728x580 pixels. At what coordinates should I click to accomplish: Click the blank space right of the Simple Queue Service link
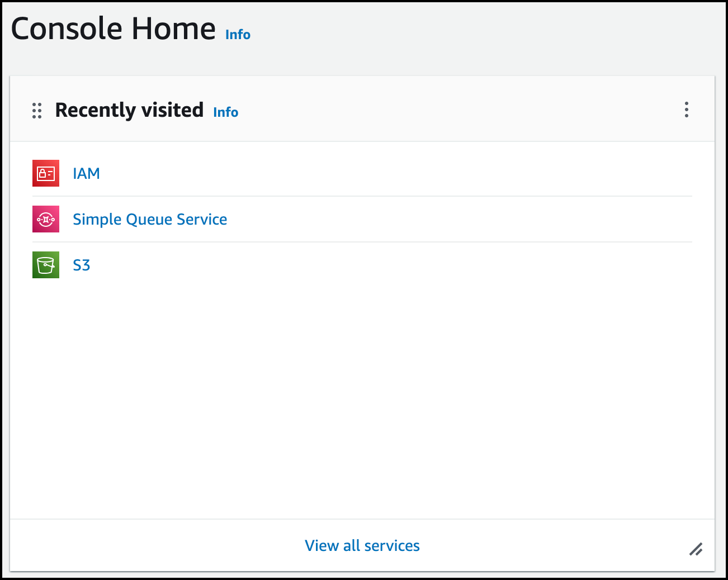coord(447,219)
